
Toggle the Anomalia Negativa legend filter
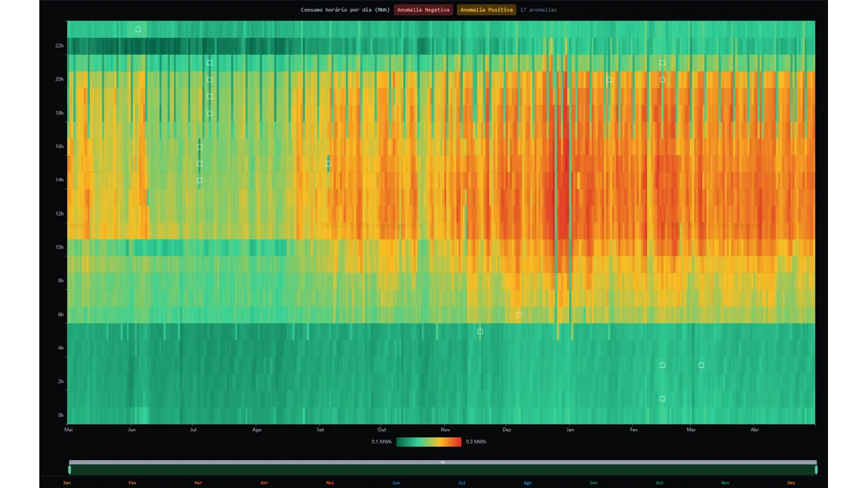coord(423,10)
